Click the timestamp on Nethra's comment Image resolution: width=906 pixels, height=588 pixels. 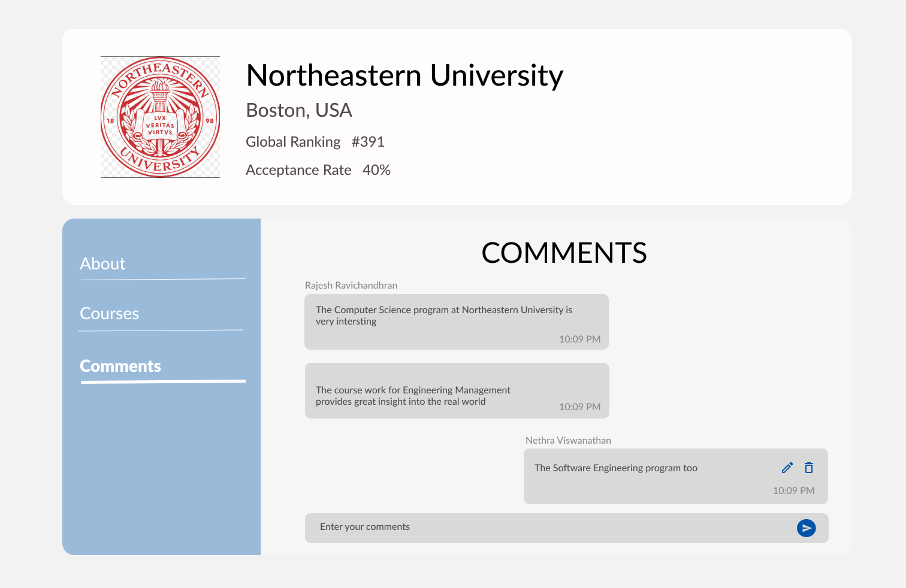794,490
